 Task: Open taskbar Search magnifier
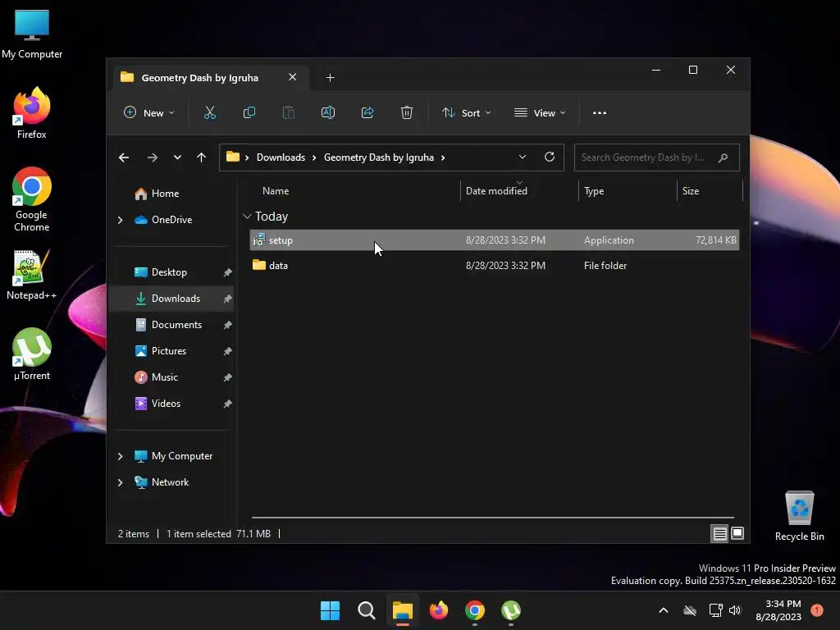[367, 610]
